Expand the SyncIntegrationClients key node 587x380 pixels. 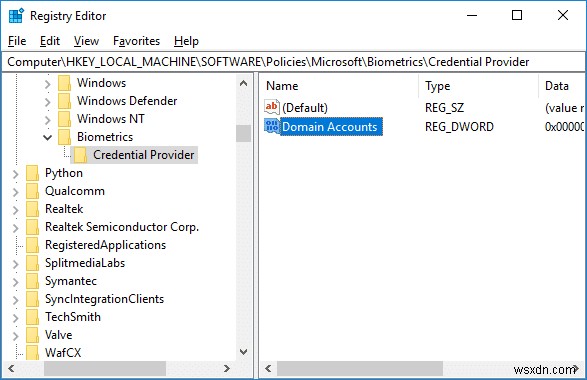(x=16, y=300)
